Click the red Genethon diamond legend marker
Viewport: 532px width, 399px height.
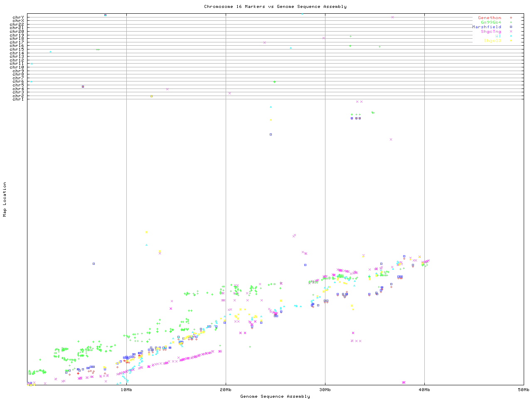pyautogui.click(x=511, y=18)
